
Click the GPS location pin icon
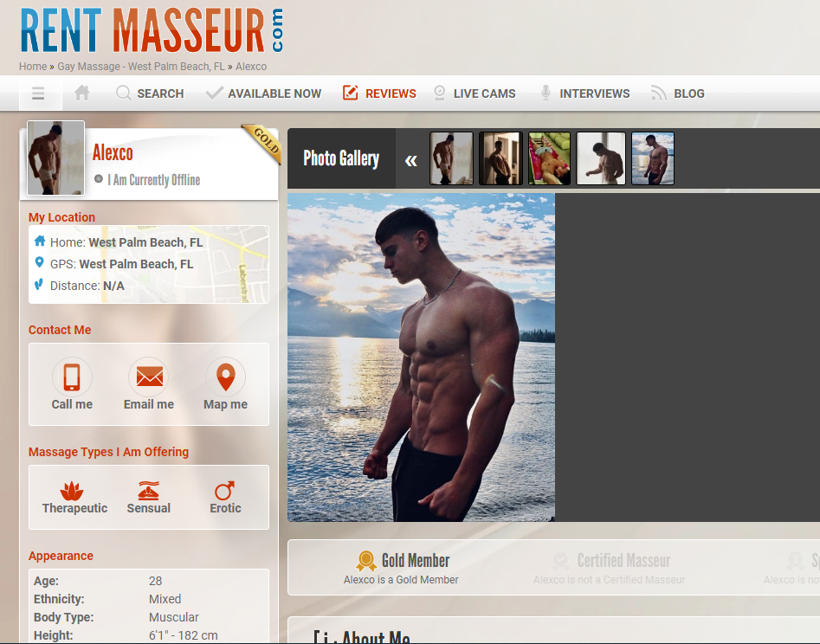tap(39, 262)
